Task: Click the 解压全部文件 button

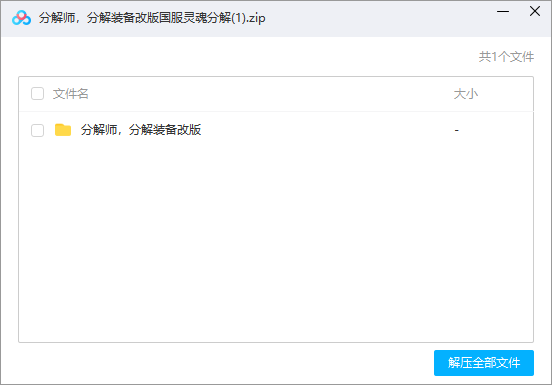Action: click(x=484, y=363)
